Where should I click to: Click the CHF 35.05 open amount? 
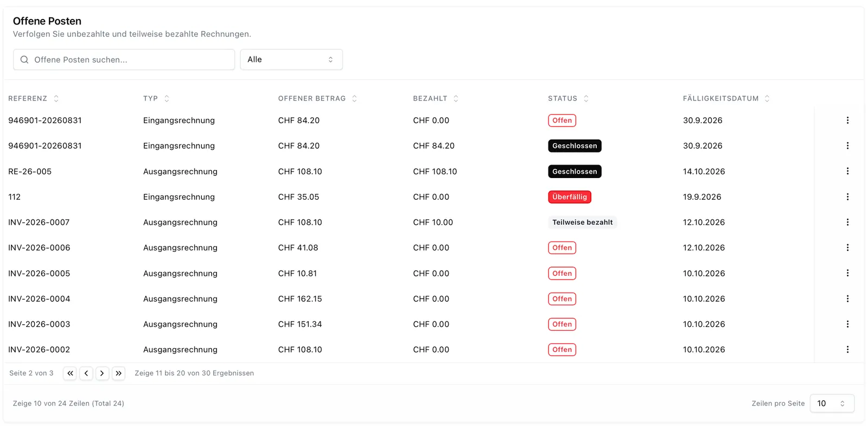click(298, 197)
